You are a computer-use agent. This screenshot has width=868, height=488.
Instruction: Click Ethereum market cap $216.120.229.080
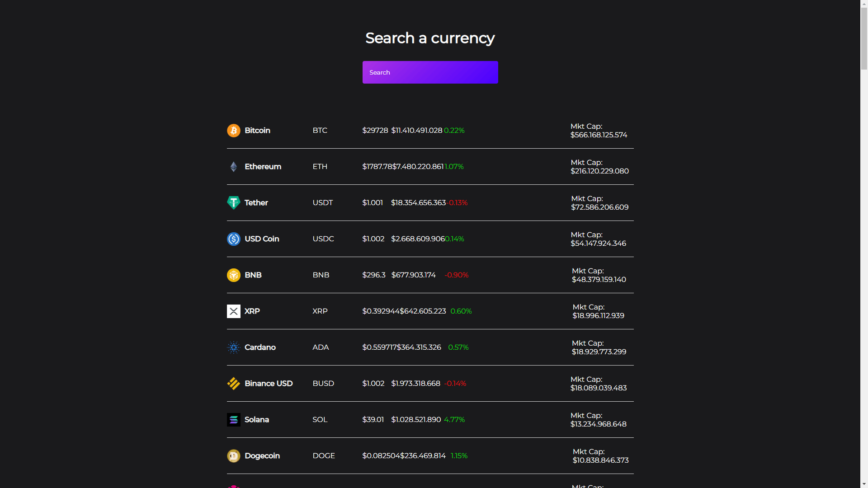click(x=599, y=171)
